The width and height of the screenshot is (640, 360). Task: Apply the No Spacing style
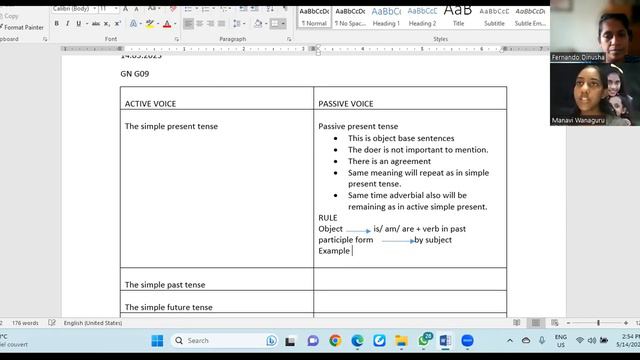(350, 17)
